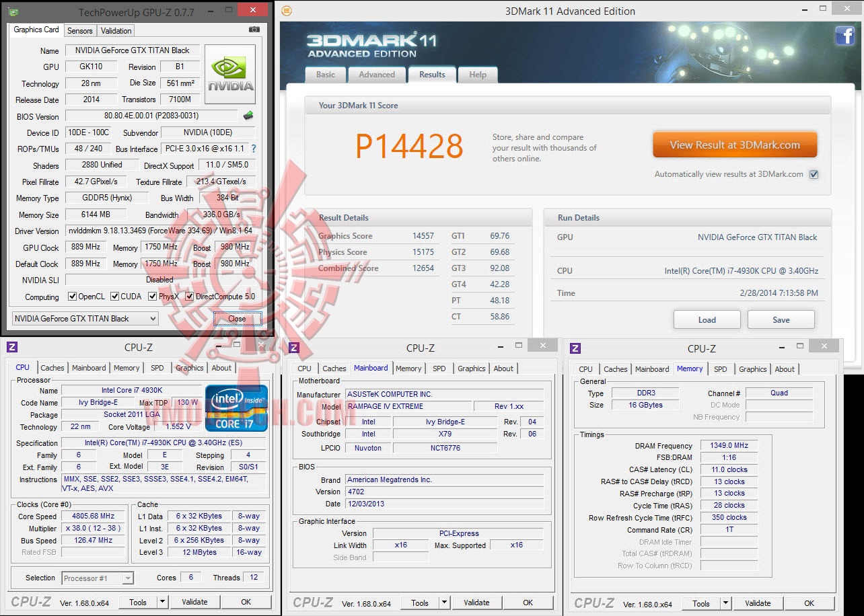The height and width of the screenshot is (616, 864).
Task: Click the Bus Interface question mark icon
Action: click(x=254, y=149)
